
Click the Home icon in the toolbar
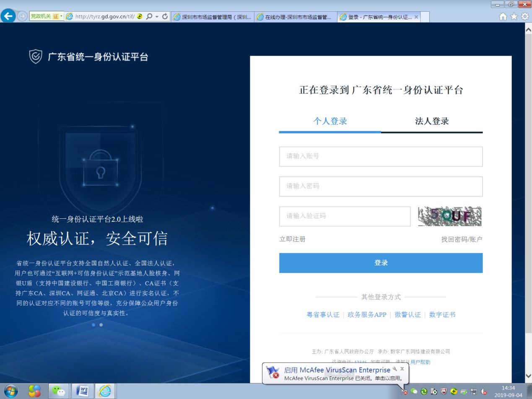tap(504, 17)
